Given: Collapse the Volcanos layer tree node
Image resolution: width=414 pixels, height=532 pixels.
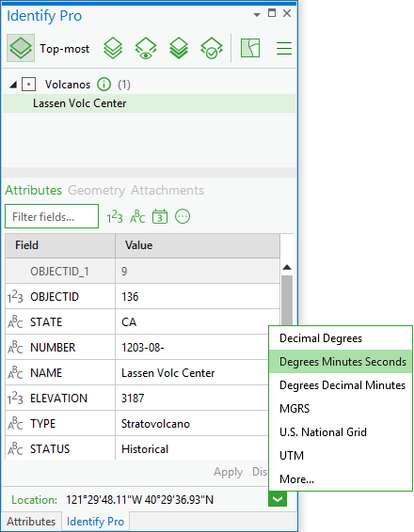Looking at the screenshot, I should (x=13, y=85).
